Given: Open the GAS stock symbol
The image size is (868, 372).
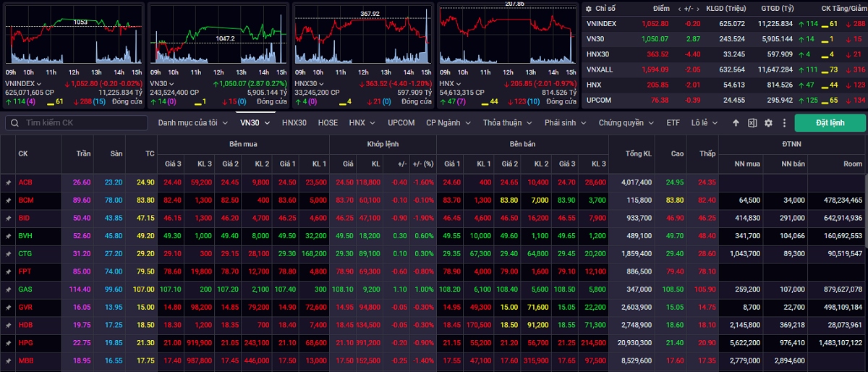Looking at the screenshot, I should pyautogui.click(x=25, y=289).
